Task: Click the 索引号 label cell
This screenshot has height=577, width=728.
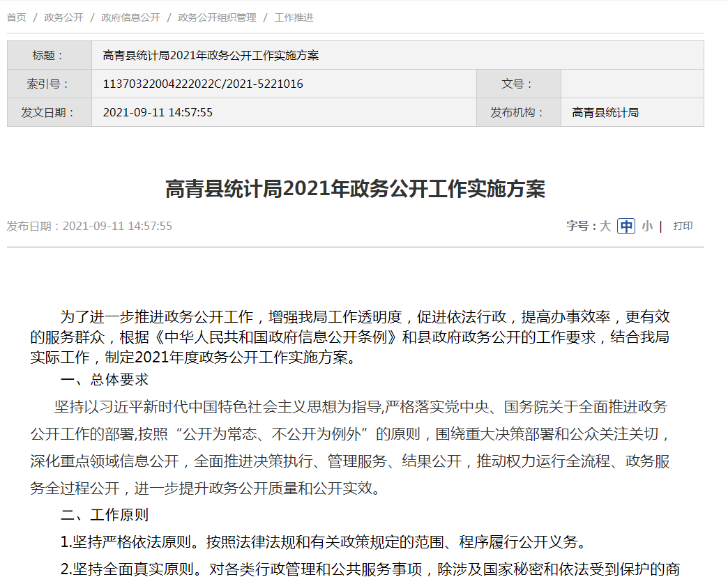Action: tap(49, 84)
